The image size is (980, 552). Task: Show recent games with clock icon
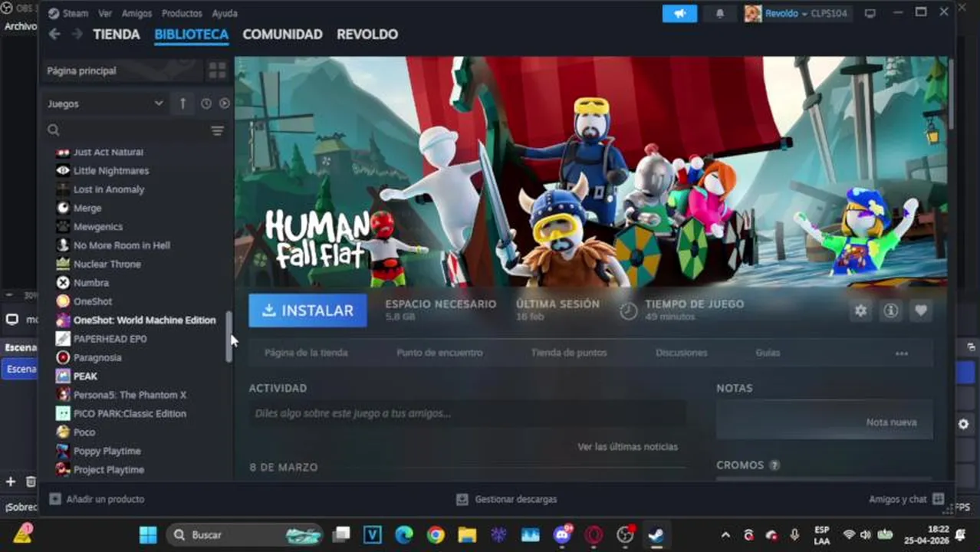[206, 103]
